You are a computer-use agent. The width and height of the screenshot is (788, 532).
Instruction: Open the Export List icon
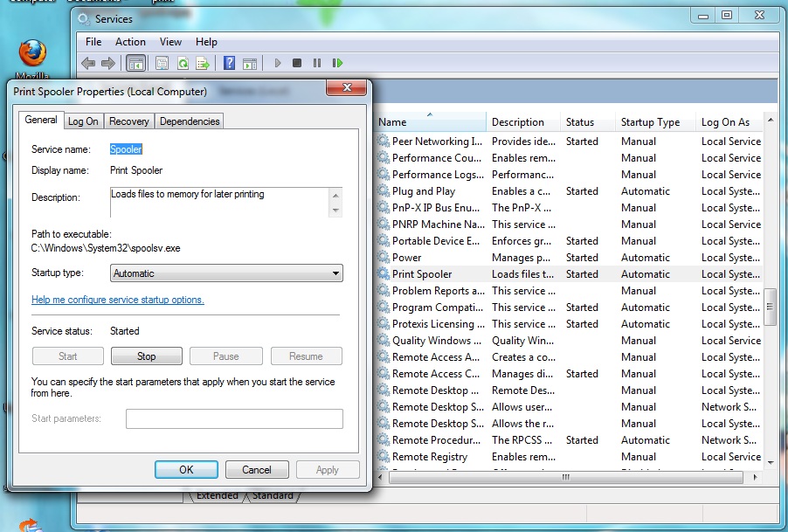coord(202,63)
